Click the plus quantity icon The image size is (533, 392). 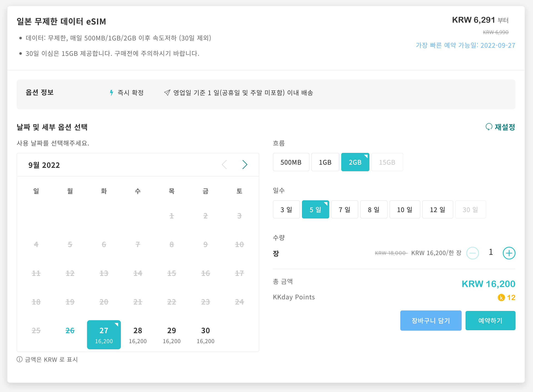click(x=509, y=253)
